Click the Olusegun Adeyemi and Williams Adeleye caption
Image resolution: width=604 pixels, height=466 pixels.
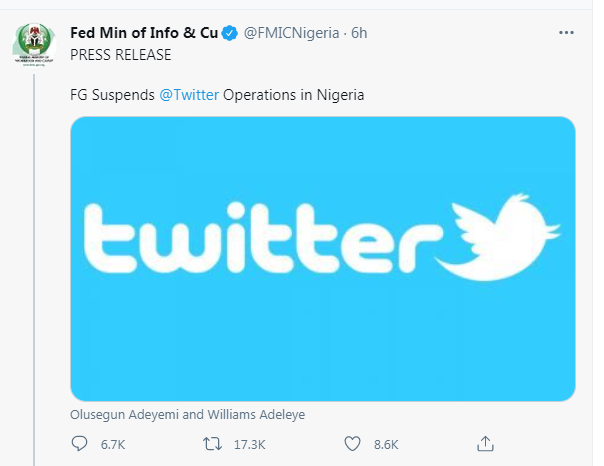[188, 414]
